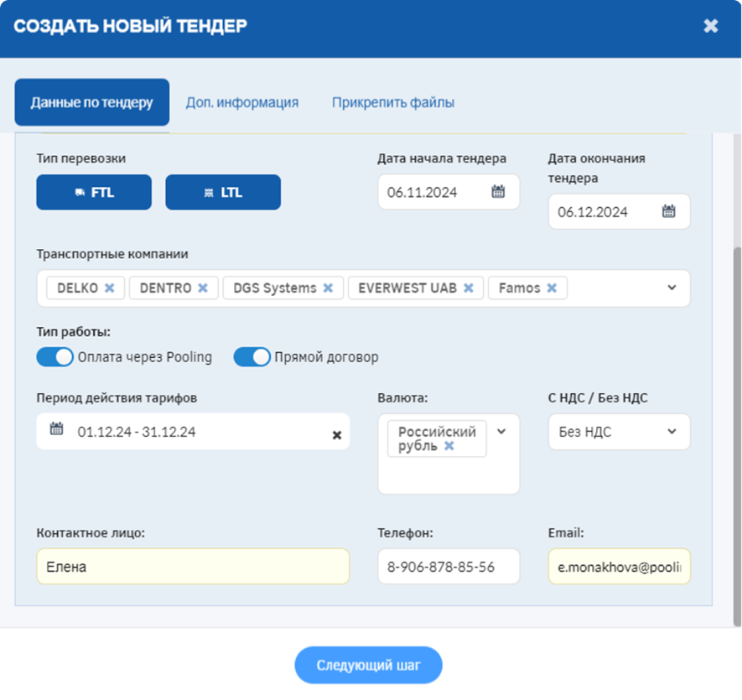Image resolution: width=742 pixels, height=700 pixels.
Task: Close the create new tender dialog
Action: (x=711, y=25)
